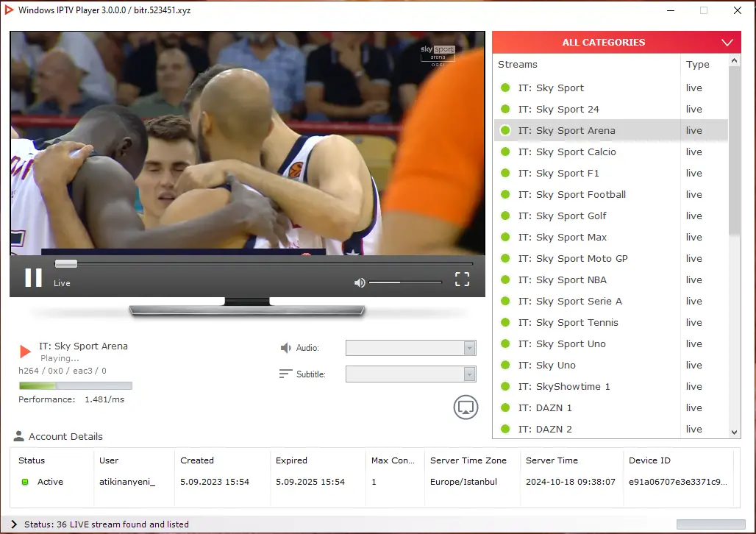Click the red play icon beside IT: Sky Sport Arena
Screen dimensions: 756x534
(25, 351)
